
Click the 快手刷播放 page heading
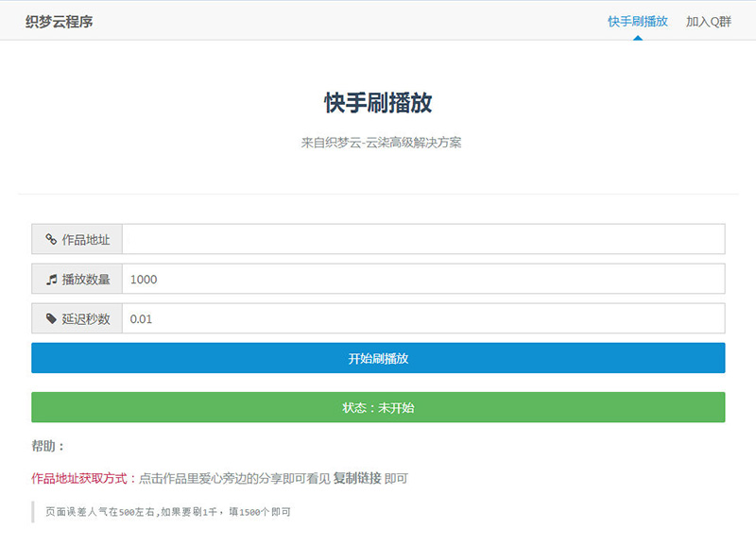pos(378,104)
